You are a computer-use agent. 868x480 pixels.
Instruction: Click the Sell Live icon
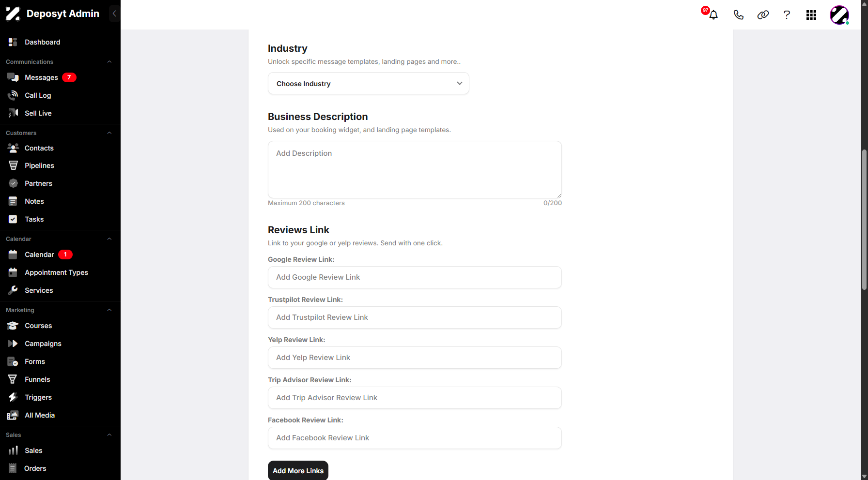pos(13,113)
